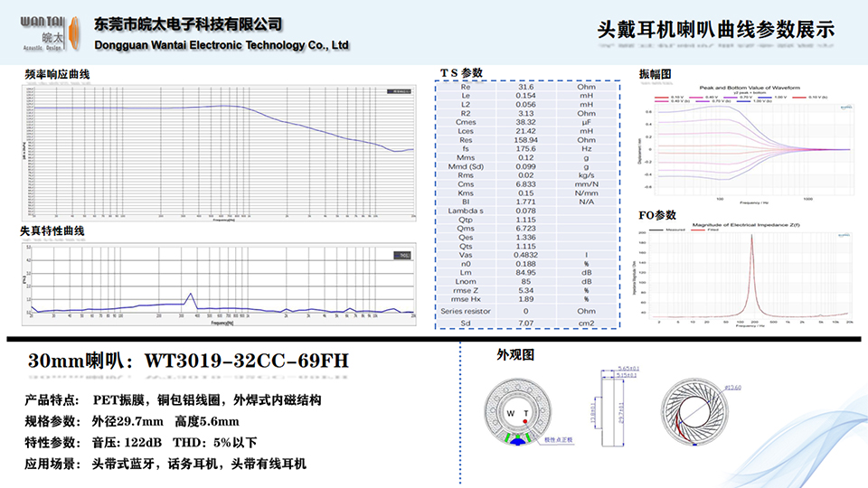Viewport: 868px width, 488px height.
Task: Select the FO参数 heading
Action: [657, 215]
